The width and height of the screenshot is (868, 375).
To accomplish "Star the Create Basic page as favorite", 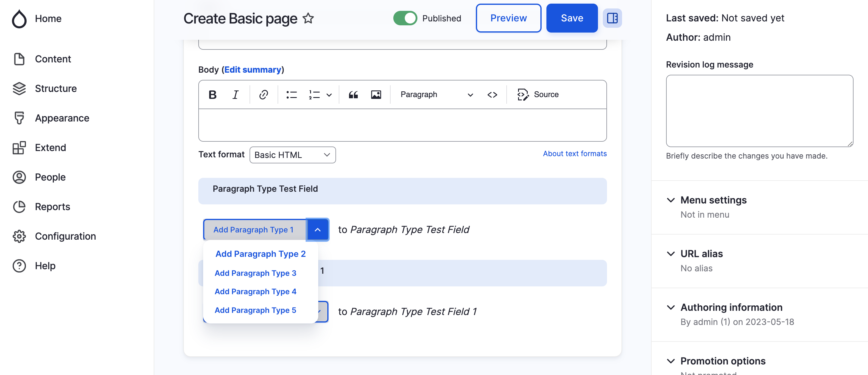I will tap(308, 18).
